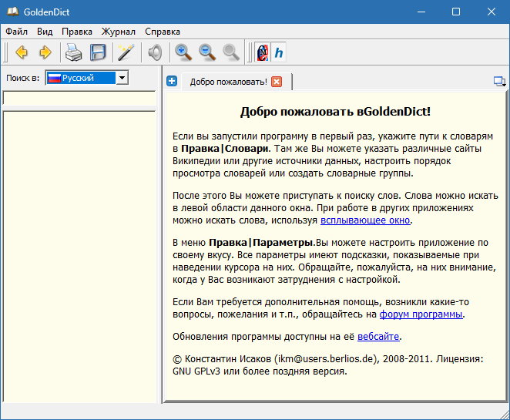Image resolution: width=510 pixels, height=420 pixels.
Task: Toggle the red-blue dictionary icon in dictionary bar
Action: pyautogui.click(x=263, y=52)
